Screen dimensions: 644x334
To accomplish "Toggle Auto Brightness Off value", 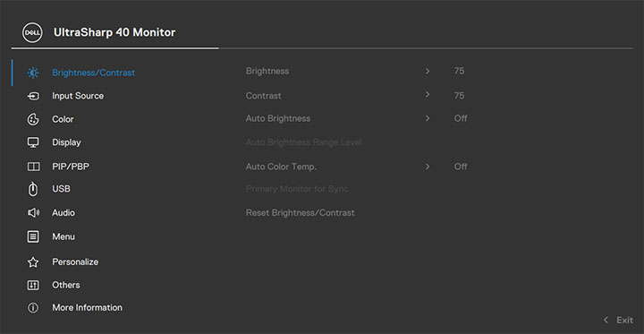I will tap(461, 118).
